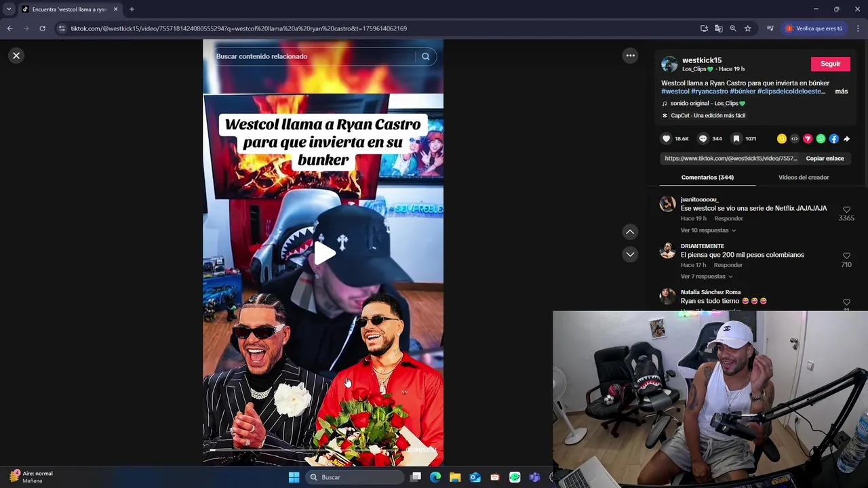This screenshot has width=868, height=488.
Task: Open Windows Start menu
Action: pos(294,477)
